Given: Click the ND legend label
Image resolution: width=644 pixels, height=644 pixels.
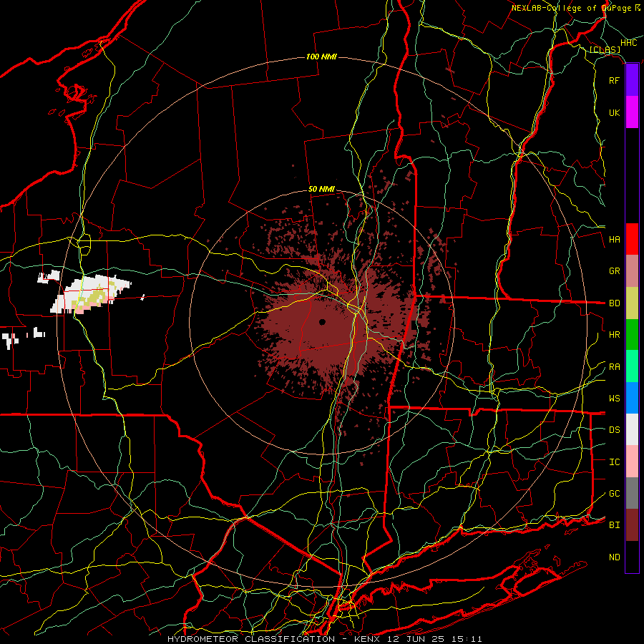Looking at the screenshot, I should [x=614, y=557].
